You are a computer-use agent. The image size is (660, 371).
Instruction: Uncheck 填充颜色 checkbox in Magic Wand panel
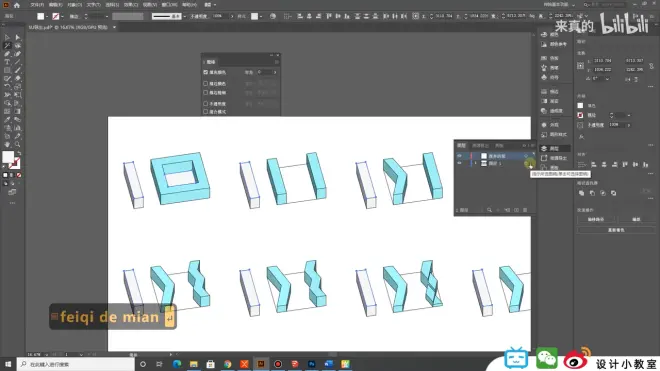pos(205,72)
